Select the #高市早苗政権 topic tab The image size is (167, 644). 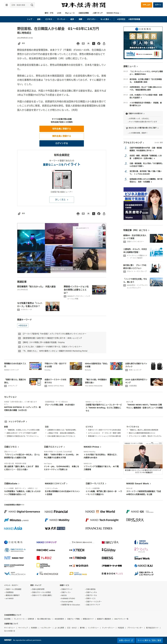point(134,19)
